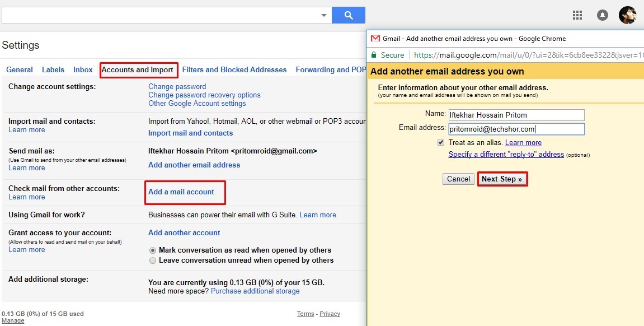Open the Forwarding and POP tab
This screenshot has width=644, height=326.
331,69
